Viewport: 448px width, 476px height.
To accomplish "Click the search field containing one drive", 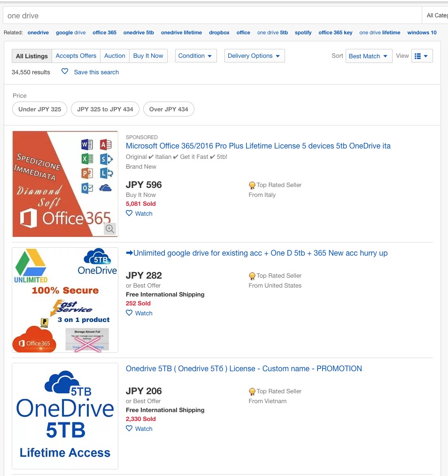I will click(212, 16).
